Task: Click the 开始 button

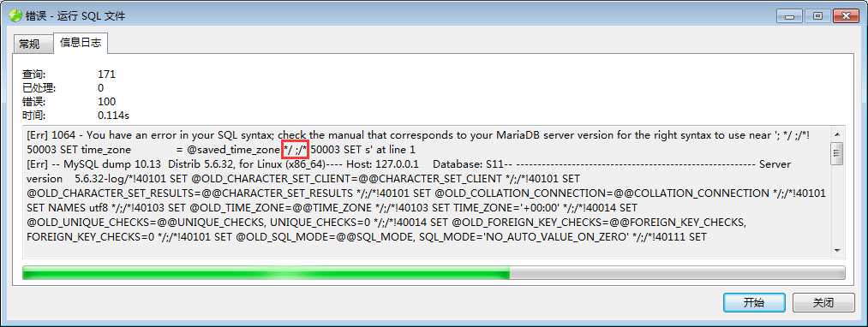Action: coord(753,303)
